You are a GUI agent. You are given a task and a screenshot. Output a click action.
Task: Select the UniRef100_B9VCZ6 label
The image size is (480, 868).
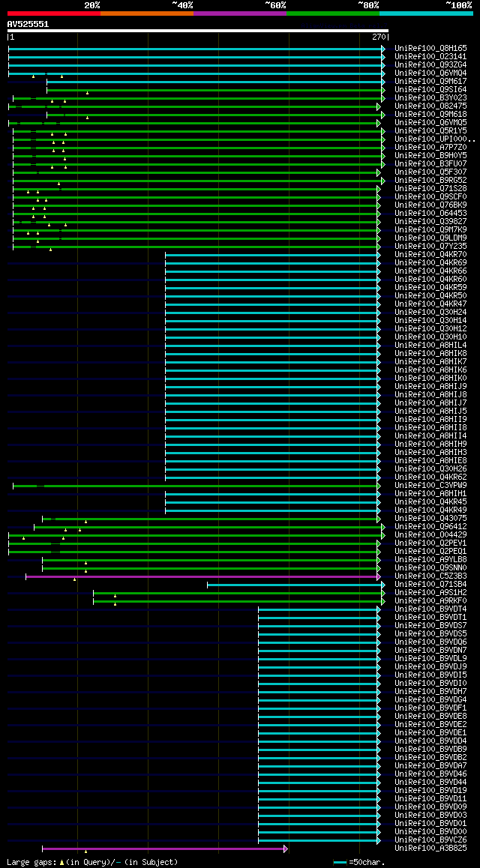pyautogui.click(x=430, y=841)
